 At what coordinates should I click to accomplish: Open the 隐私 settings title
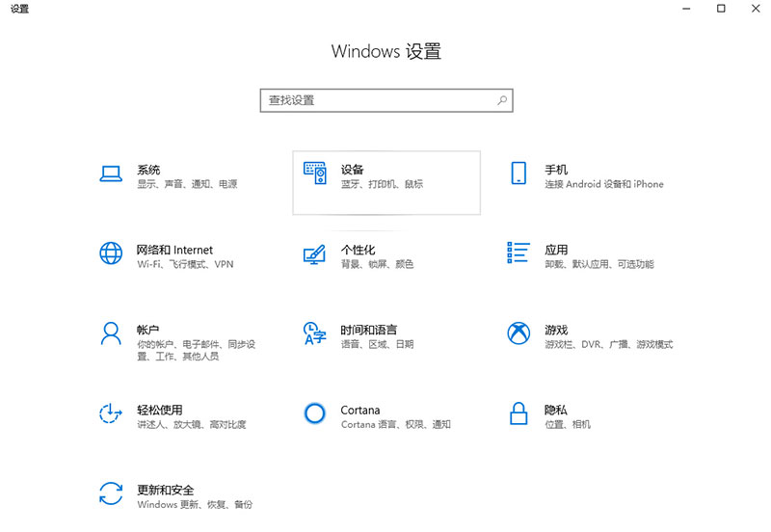(556, 410)
